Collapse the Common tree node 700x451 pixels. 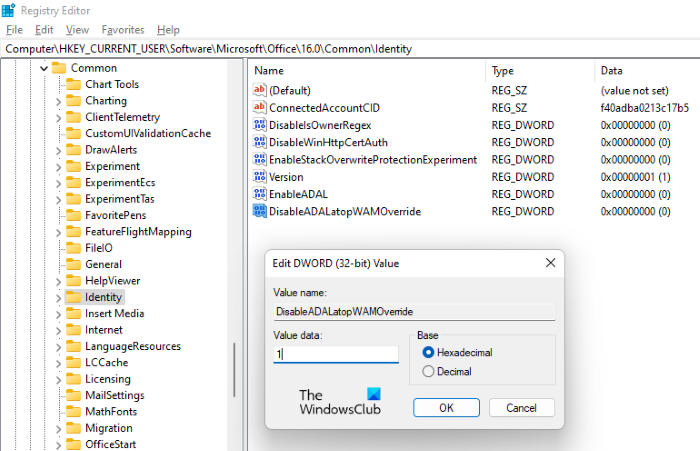click(44, 68)
